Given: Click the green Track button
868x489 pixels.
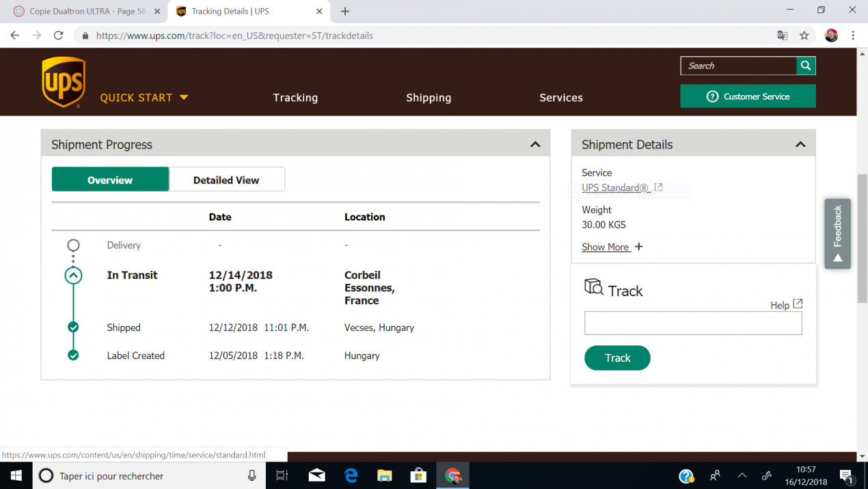Looking at the screenshot, I should pyautogui.click(x=617, y=358).
